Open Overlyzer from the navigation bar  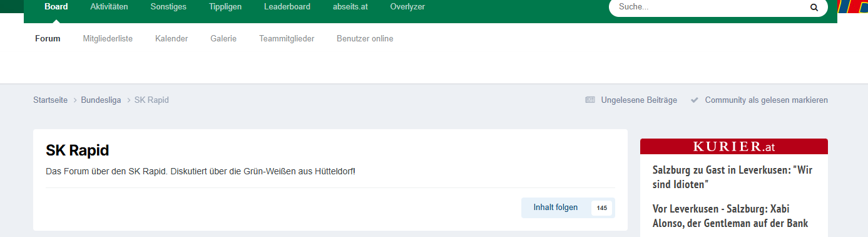point(407,7)
